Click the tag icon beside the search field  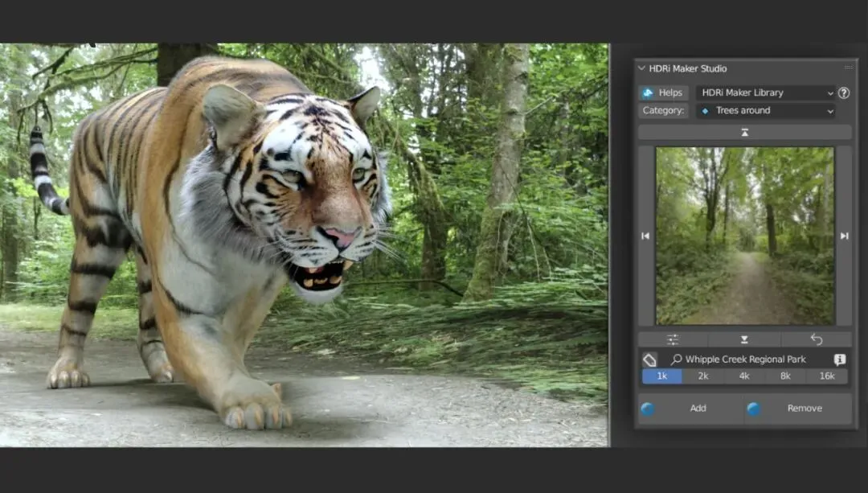(x=649, y=359)
